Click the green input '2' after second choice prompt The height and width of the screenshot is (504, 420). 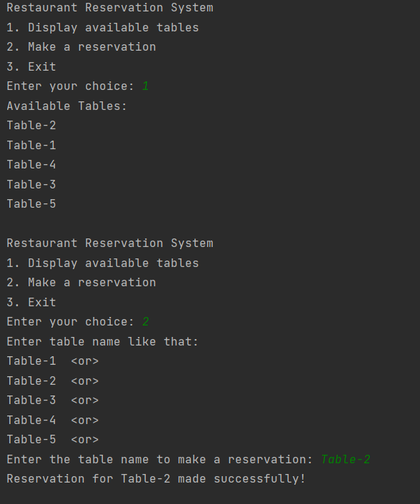[146, 321]
